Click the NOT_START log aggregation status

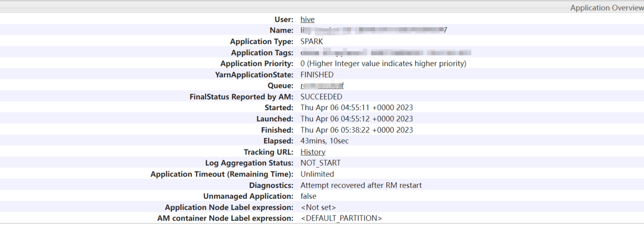click(320, 163)
